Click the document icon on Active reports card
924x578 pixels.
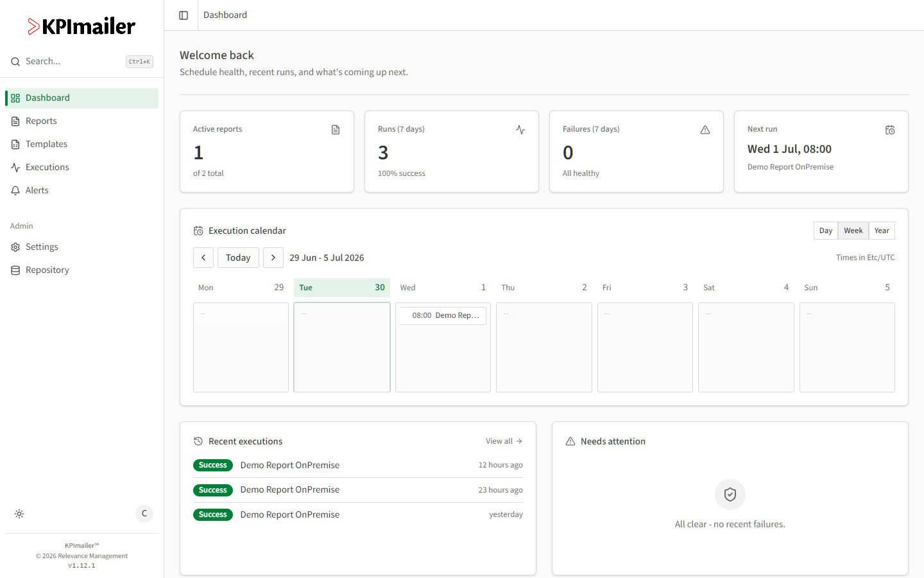pyautogui.click(x=336, y=130)
